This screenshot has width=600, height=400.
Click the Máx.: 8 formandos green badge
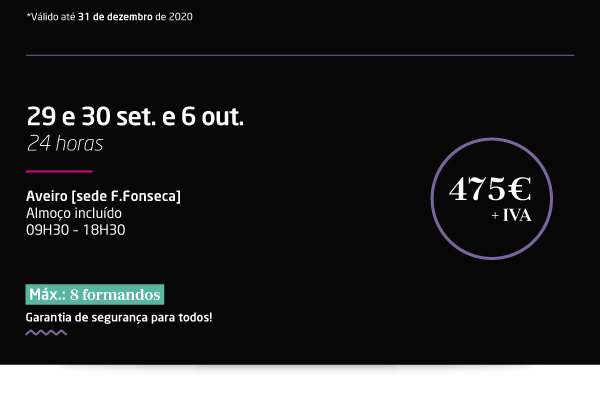95,294
